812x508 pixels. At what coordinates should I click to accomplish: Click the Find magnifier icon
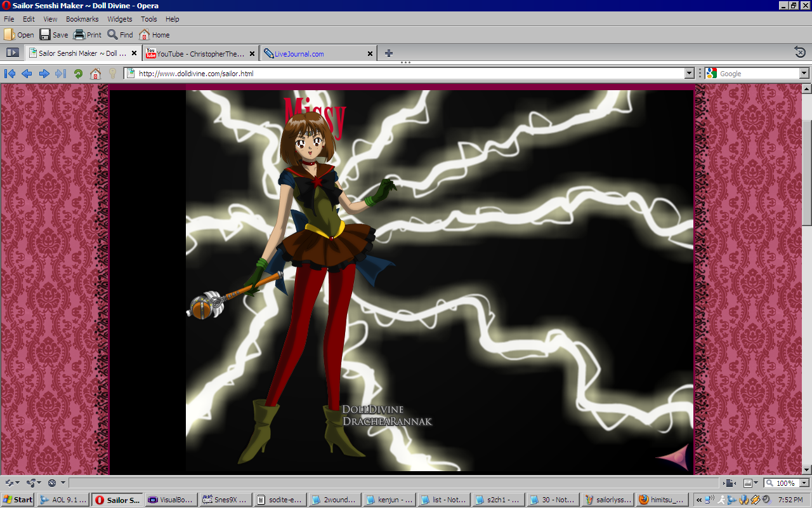tap(120, 35)
